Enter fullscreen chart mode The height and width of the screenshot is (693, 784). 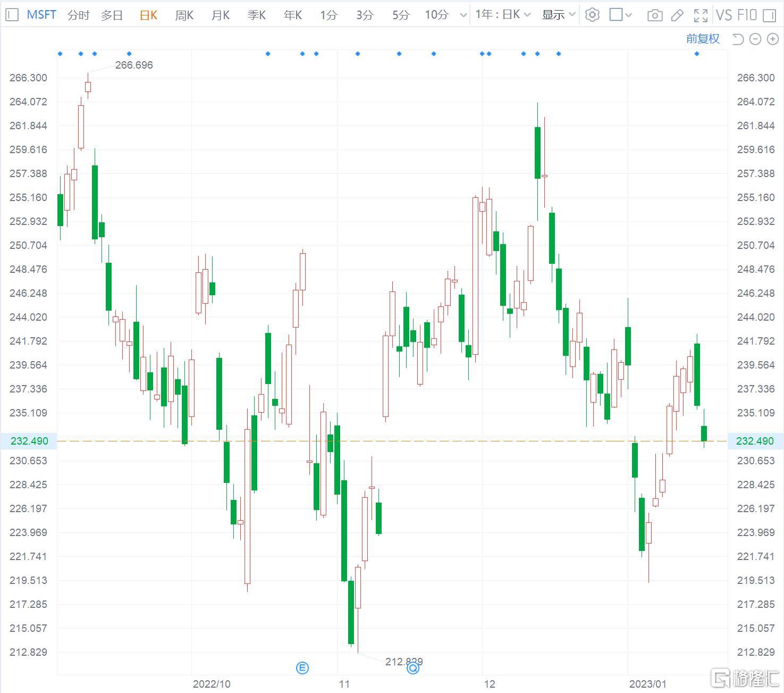701,15
